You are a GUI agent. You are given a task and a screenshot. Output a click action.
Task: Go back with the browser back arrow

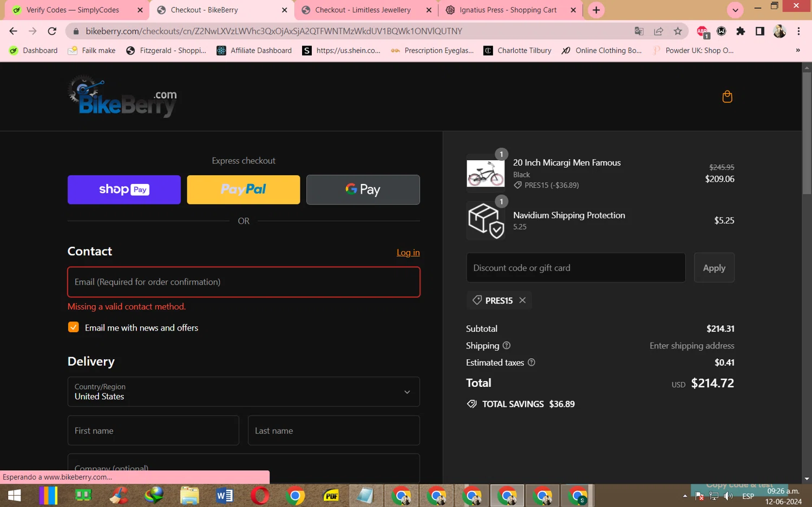click(x=14, y=31)
